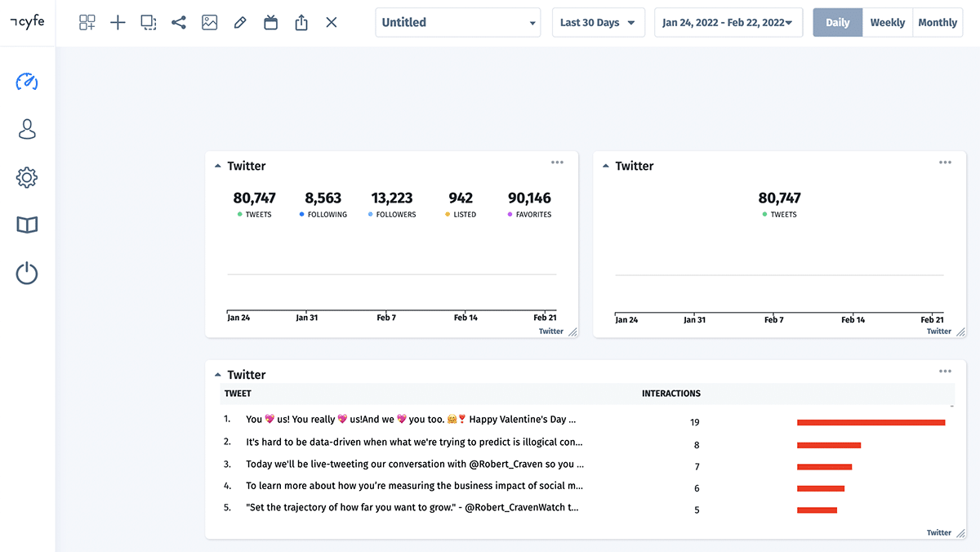Open the dashboards gauge sidebar icon
Screen dimensions: 980x552
point(27,82)
